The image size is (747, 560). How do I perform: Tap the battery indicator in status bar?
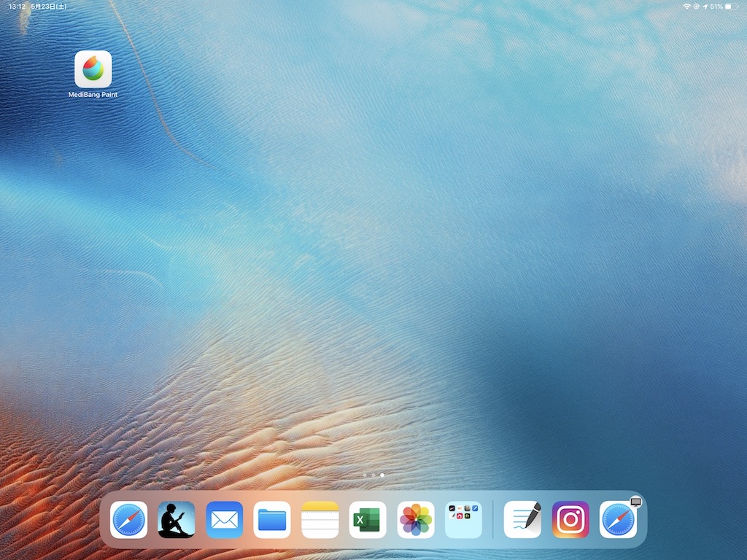pyautogui.click(x=732, y=6)
